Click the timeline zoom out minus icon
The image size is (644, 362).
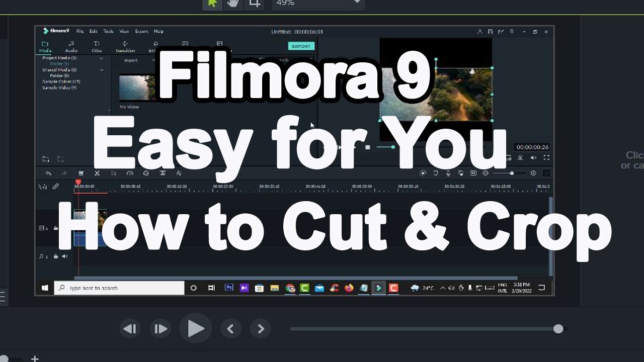[486, 173]
